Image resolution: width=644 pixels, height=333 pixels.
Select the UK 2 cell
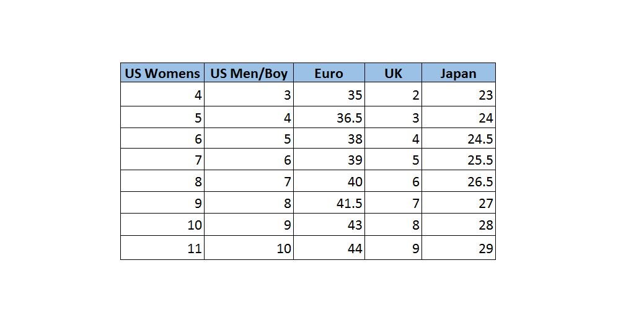point(393,95)
